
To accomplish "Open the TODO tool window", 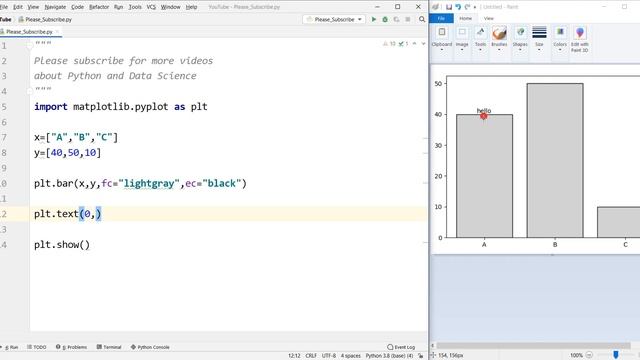I will click(37, 347).
